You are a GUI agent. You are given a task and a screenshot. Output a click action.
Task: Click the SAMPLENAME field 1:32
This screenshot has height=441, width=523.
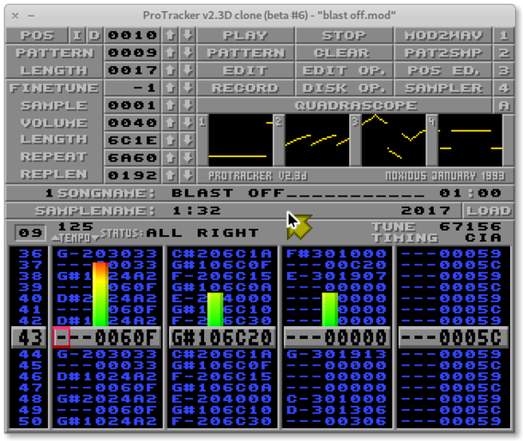(197, 210)
